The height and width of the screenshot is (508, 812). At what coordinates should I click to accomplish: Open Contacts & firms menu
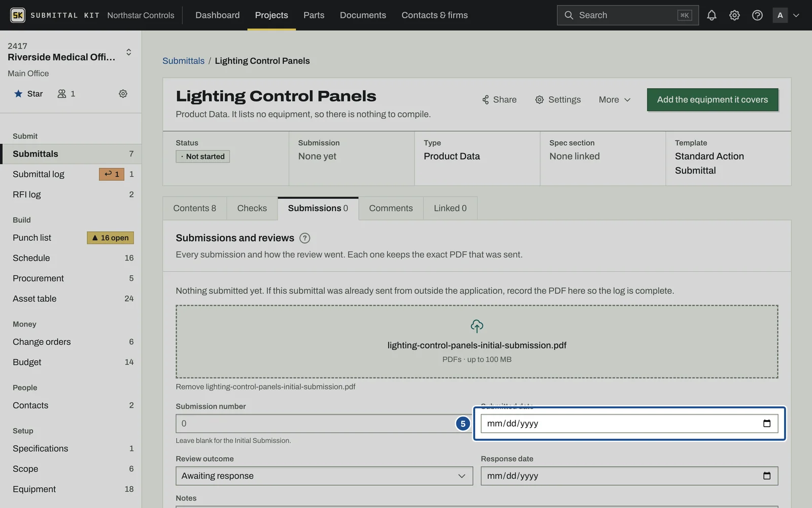coord(434,15)
